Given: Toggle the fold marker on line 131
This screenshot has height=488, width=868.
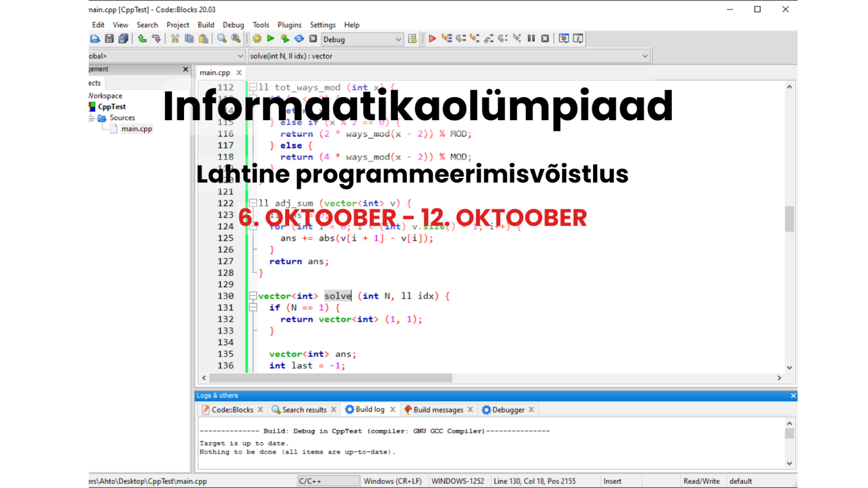Looking at the screenshot, I should pyautogui.click(x=253, y=308).
